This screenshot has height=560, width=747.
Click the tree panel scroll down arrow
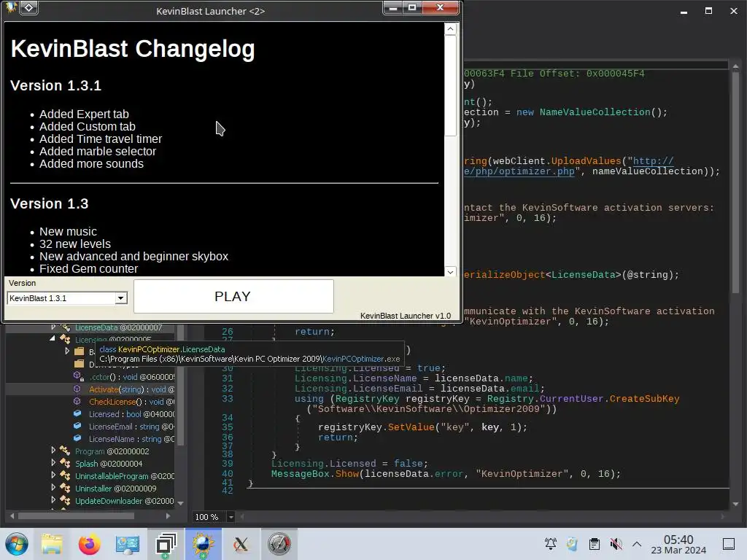coord(181,503)
